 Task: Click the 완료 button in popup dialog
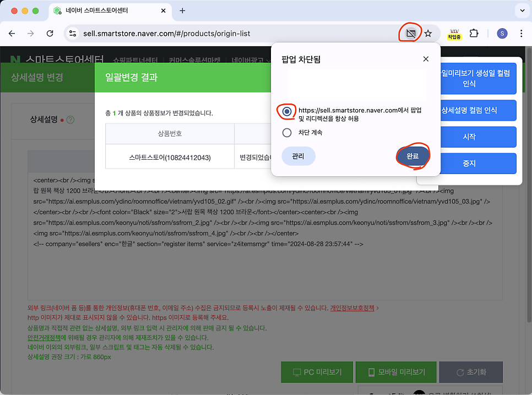click(x=412, y=156)
